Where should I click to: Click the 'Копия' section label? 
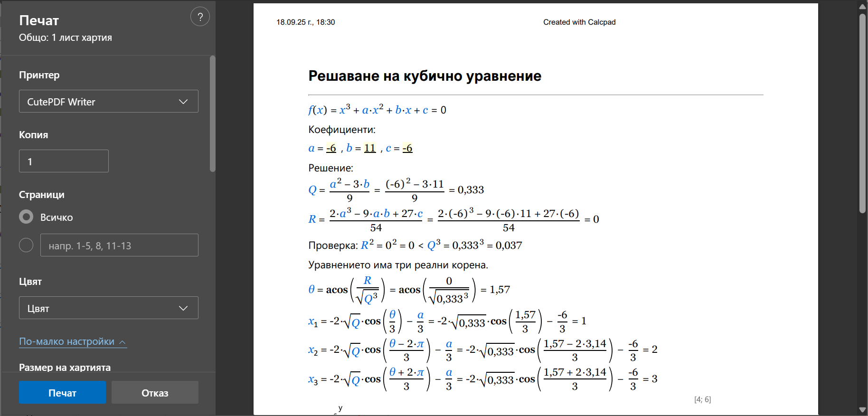click(34, 135)
